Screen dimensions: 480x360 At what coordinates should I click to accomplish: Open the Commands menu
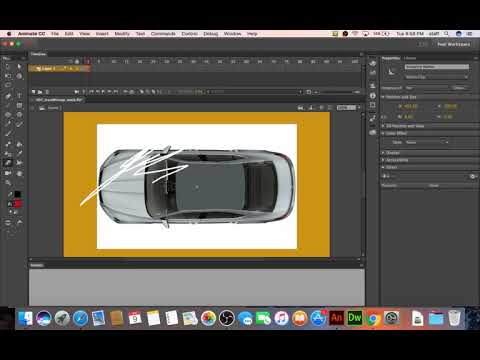pyautogui.click(x=163, y=34)
